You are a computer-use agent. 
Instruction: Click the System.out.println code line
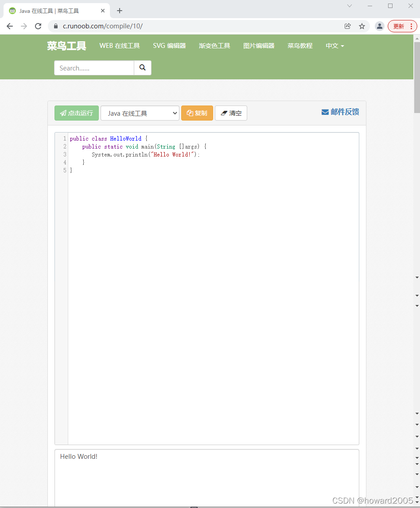145,155
